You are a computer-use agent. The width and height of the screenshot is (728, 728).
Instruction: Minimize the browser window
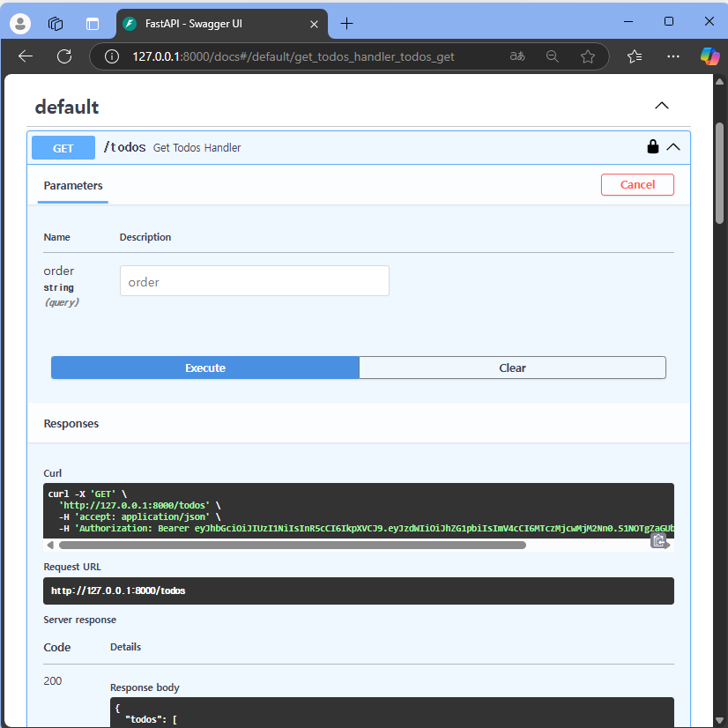[x=628, y=21]
